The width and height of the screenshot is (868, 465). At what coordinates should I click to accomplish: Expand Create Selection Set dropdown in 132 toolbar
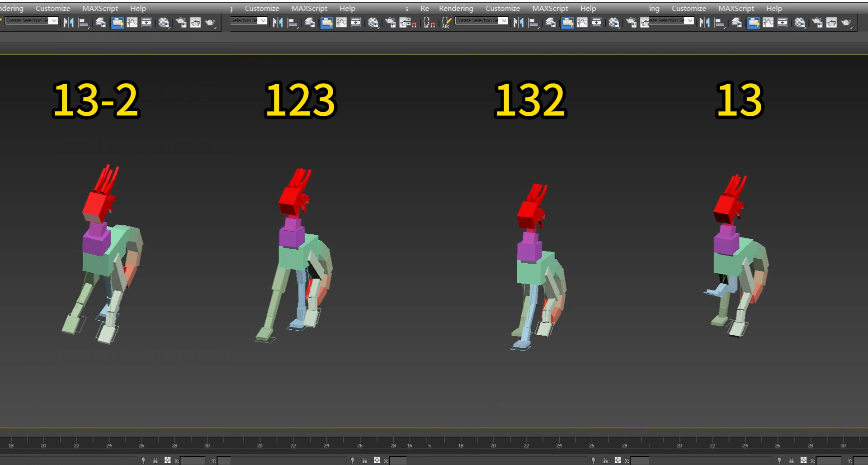pyautogui.click(x=504, y=20)
